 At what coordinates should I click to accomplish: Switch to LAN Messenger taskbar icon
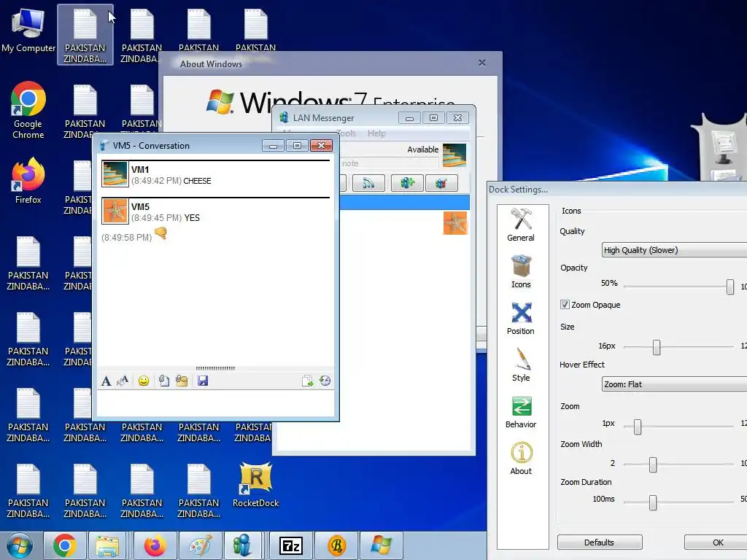click(242, 545)
